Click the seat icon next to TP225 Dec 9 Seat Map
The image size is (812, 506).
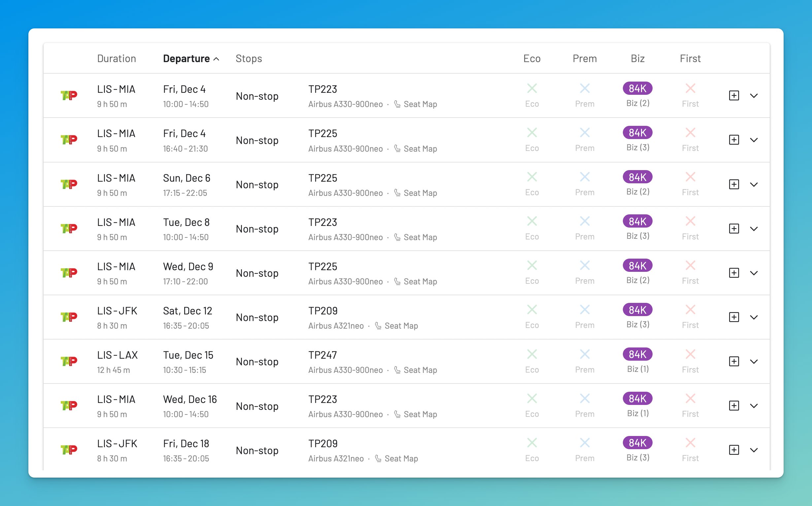click(x=397, y=281)
